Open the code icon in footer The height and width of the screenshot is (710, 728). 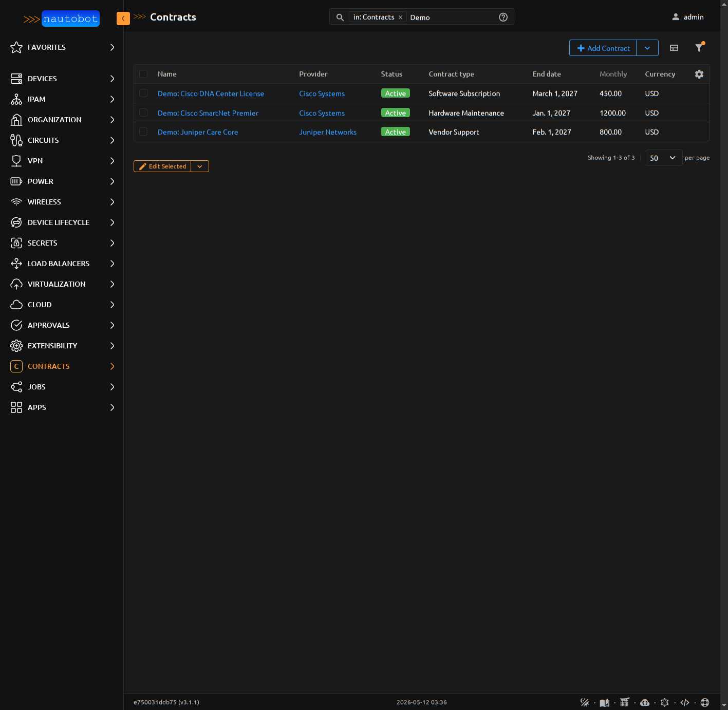(685, 702)
